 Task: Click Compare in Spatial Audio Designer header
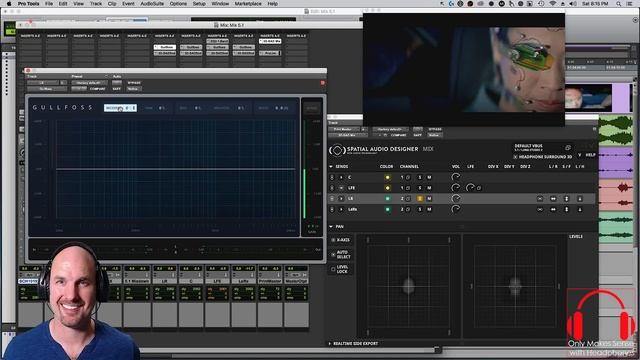pyautogui.click(x=398, y=135)
